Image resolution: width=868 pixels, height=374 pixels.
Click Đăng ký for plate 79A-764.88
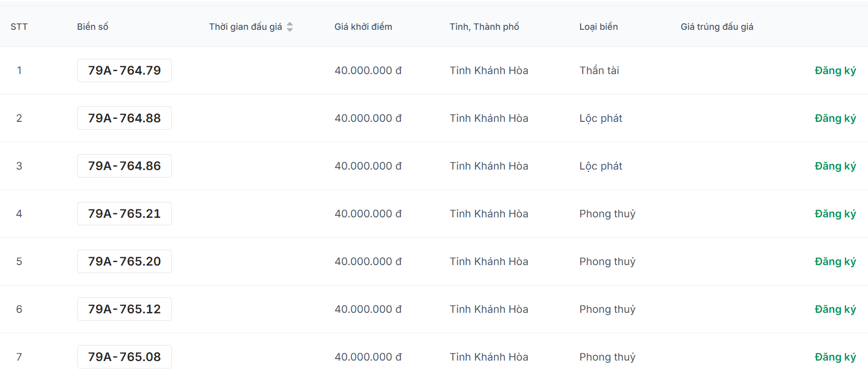(835, 118)
